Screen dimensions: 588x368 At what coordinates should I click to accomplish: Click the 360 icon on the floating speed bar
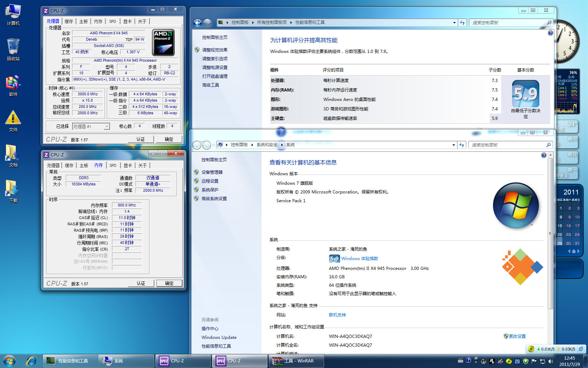coord(531,349)
